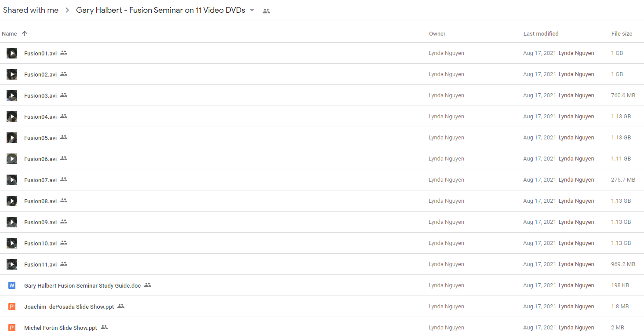
Task: Click the 760.6 MB file size
Action: coord(623,95)
